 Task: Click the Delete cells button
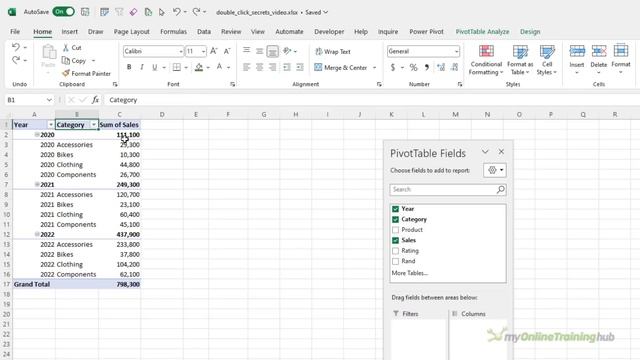(x=599, y=59)
